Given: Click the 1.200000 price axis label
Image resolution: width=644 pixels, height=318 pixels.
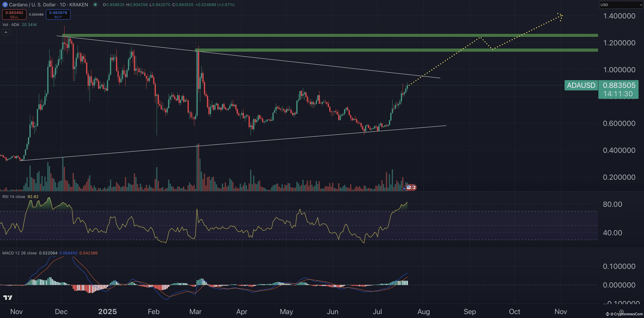Looking at the screenshot, I should 619,43.
